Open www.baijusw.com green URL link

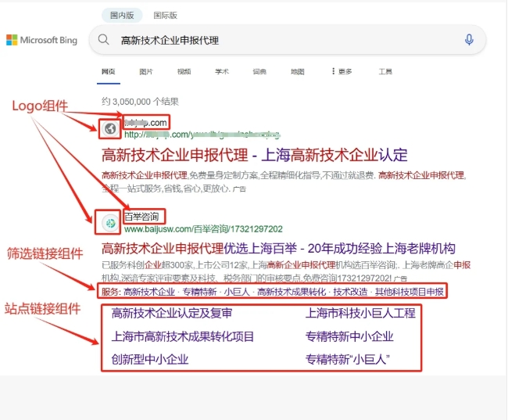(x=203, y=229)
